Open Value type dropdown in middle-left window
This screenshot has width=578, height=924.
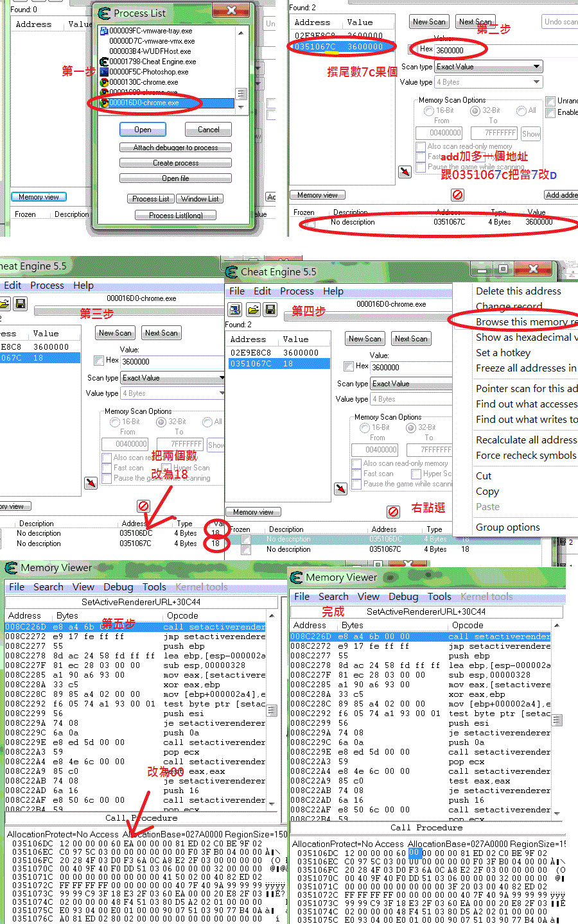pyautogui.click(x=173, y=393)
